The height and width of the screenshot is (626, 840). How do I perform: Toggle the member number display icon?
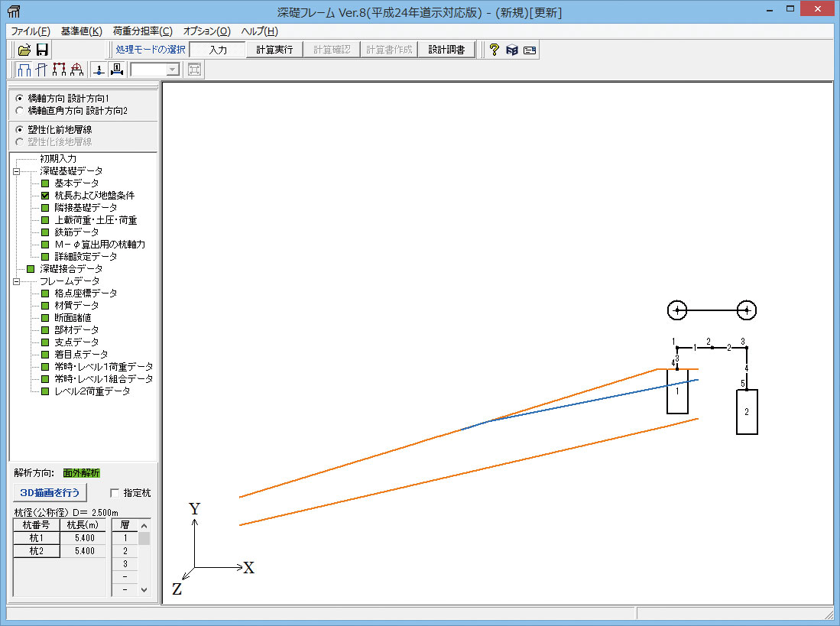click(117, 69)
